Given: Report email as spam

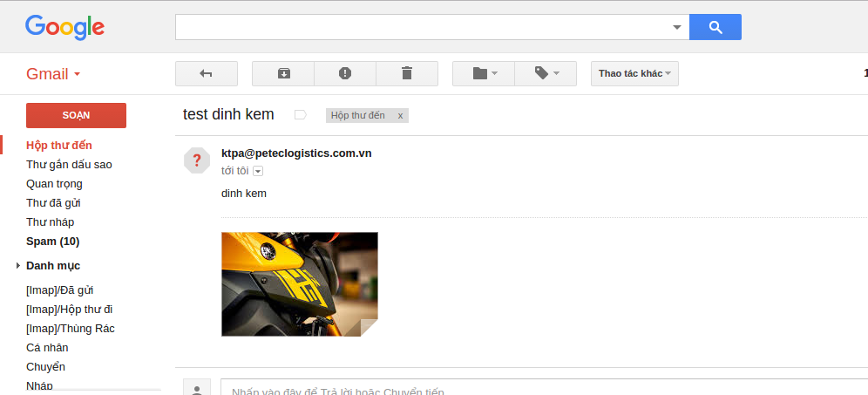Looking at the screenshot, I should tap(345, 74).
